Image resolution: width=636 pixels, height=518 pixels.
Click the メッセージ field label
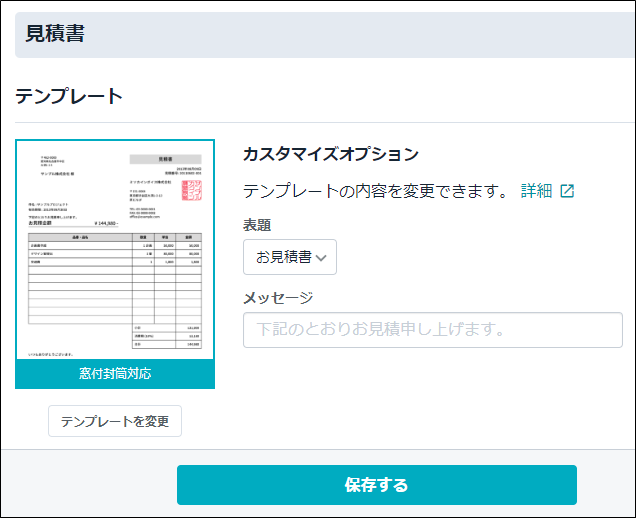click(x=278, y=297)
